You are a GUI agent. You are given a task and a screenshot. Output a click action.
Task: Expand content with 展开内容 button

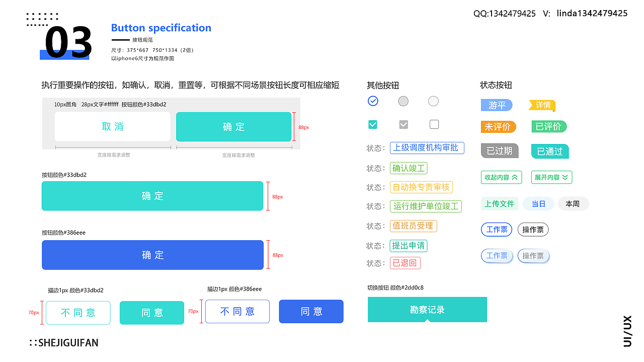pos(551,177)
